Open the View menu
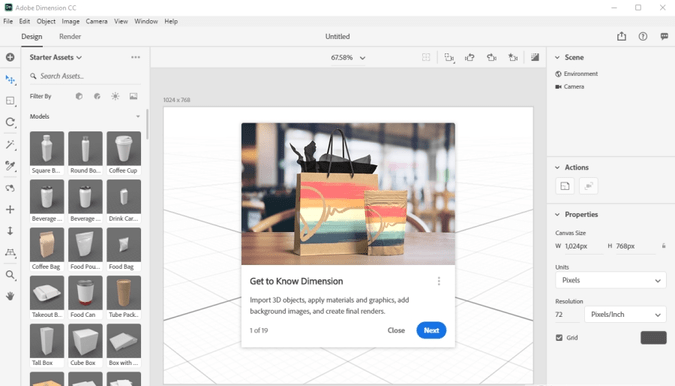675x386 pixels. 121,21
